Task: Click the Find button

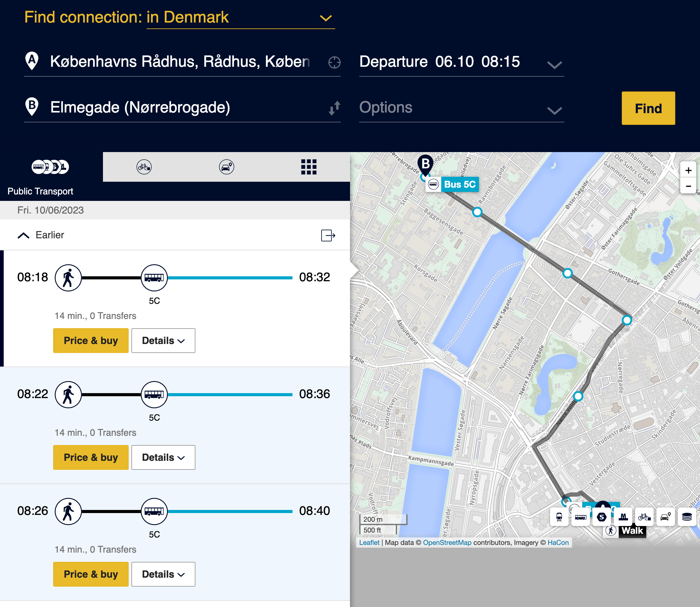Action: (648, 108)
